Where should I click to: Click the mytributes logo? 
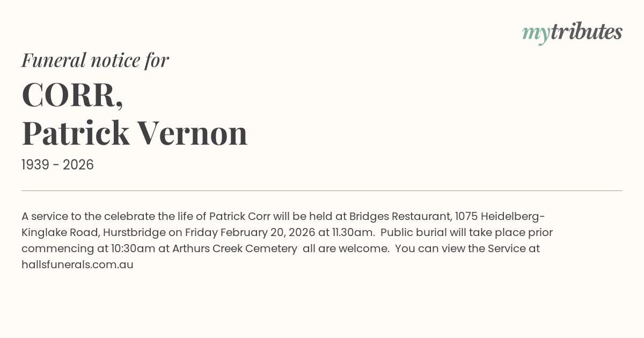coord(572,32)
